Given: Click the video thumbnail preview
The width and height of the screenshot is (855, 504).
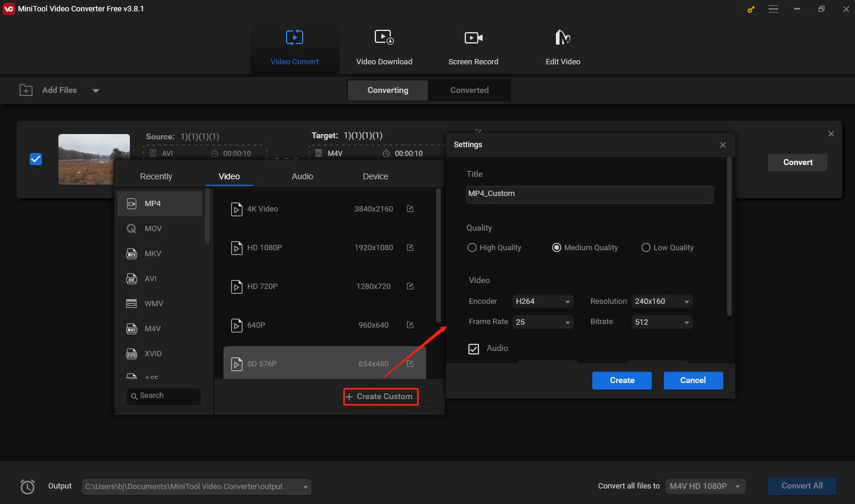Looking at the screenshot, I should [94, 159].
